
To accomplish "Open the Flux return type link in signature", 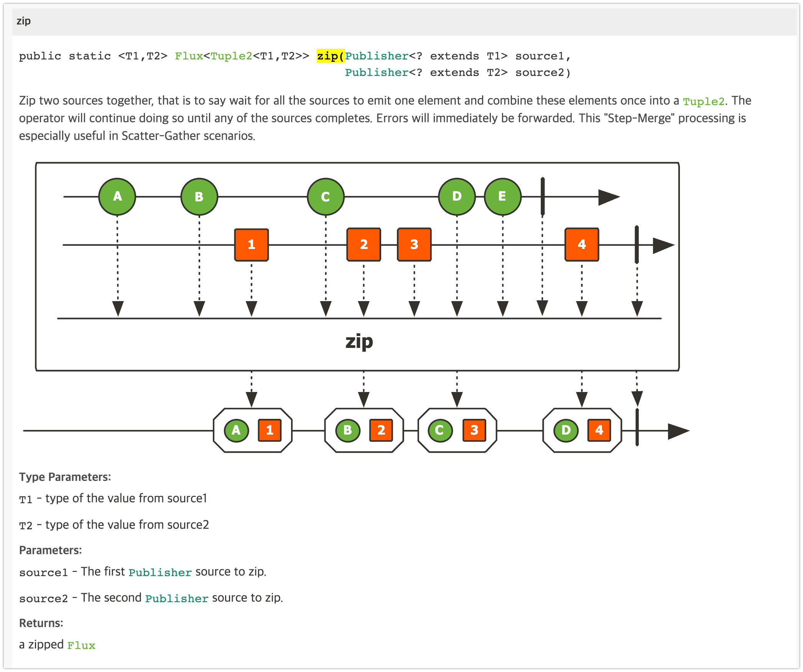I will (x=189, y=56).
